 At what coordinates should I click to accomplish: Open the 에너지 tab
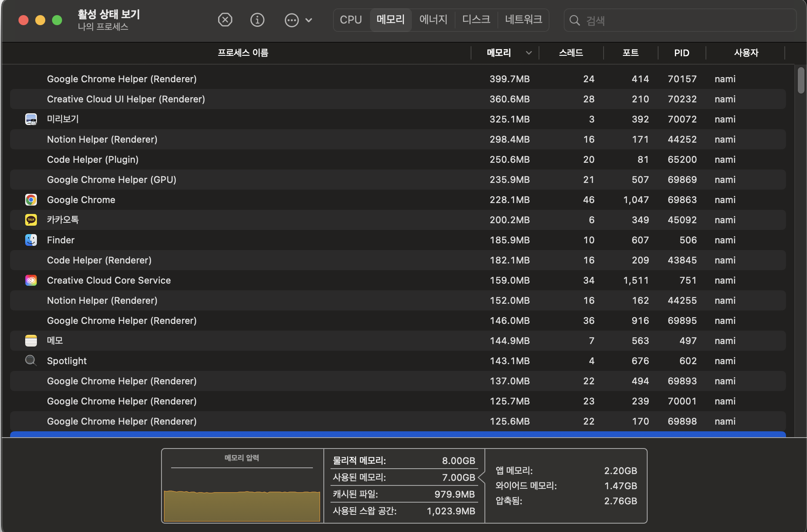[433, 20]
